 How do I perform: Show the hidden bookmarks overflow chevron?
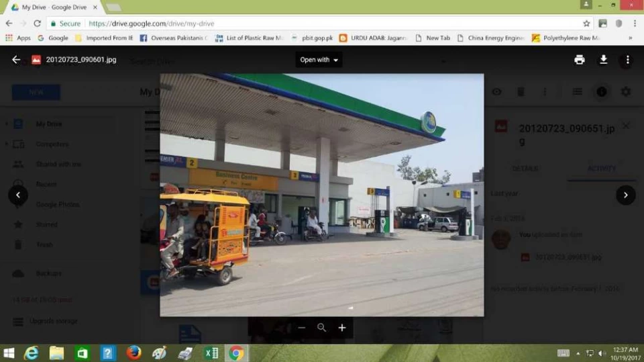tap(630, 38)
